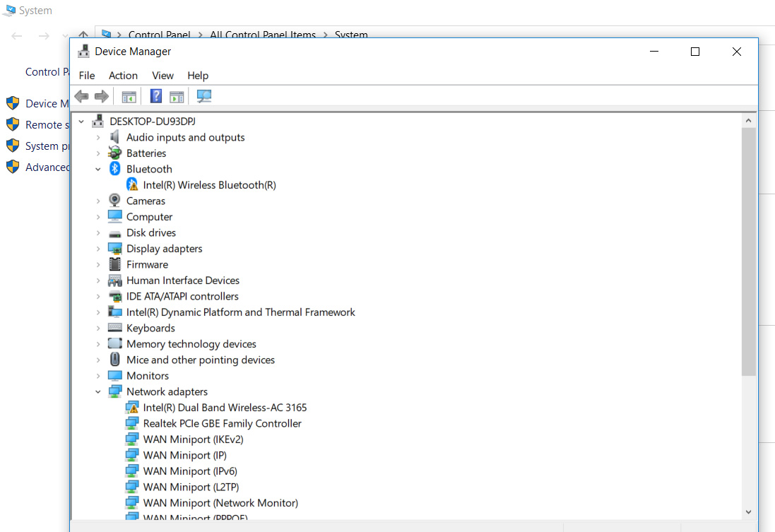Expand the Cameras node
This screenshot has height=532, width=775.
98,201
